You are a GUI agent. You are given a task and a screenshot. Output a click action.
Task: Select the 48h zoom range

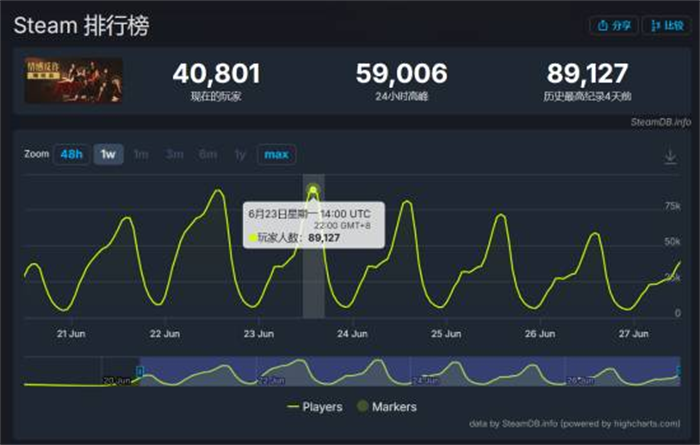coord(71,154)
